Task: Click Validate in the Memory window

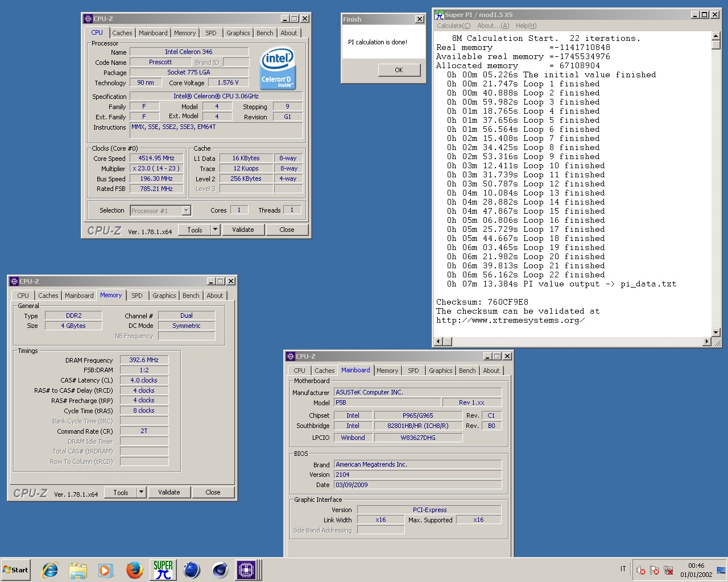Action: [x=169, y=492]
